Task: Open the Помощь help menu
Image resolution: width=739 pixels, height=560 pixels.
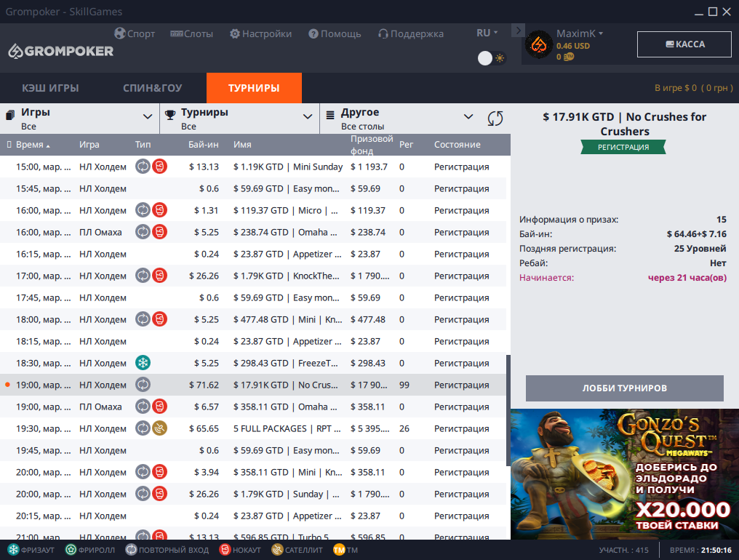Action: point(335,34)
